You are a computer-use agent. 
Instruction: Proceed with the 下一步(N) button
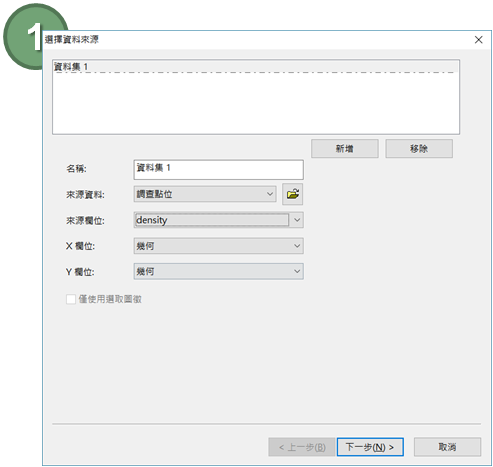pyautogui.click(x=370, y=447)
